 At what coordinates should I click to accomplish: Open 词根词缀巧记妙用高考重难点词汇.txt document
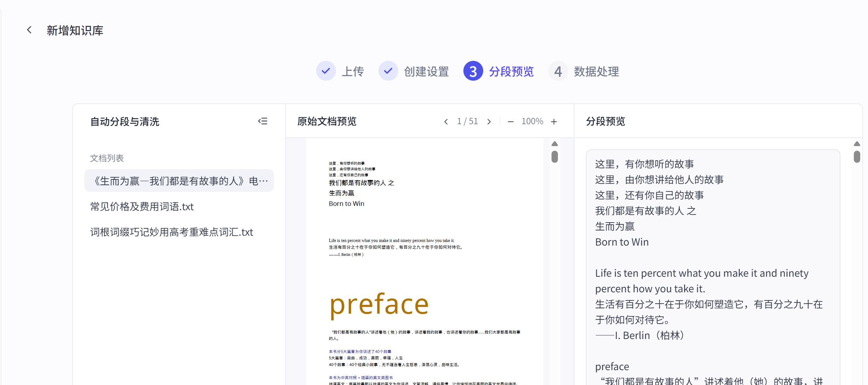pos(172,232)
